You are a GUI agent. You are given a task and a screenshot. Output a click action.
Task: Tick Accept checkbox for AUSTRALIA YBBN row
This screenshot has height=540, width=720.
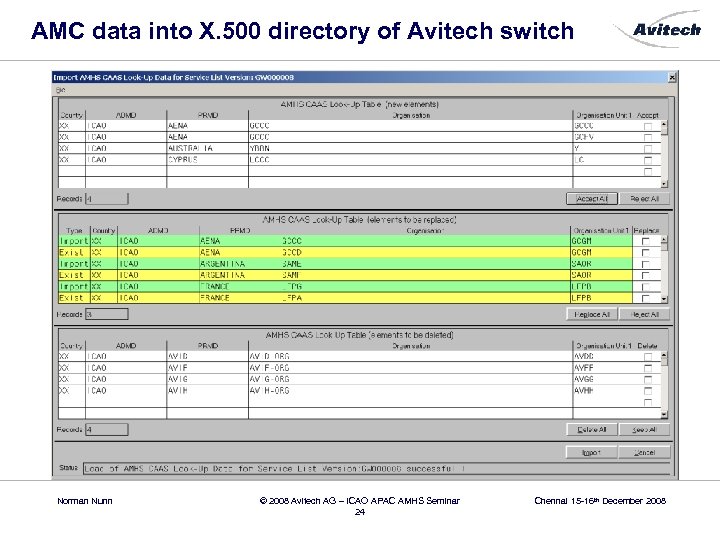click(x=647, y=149)
